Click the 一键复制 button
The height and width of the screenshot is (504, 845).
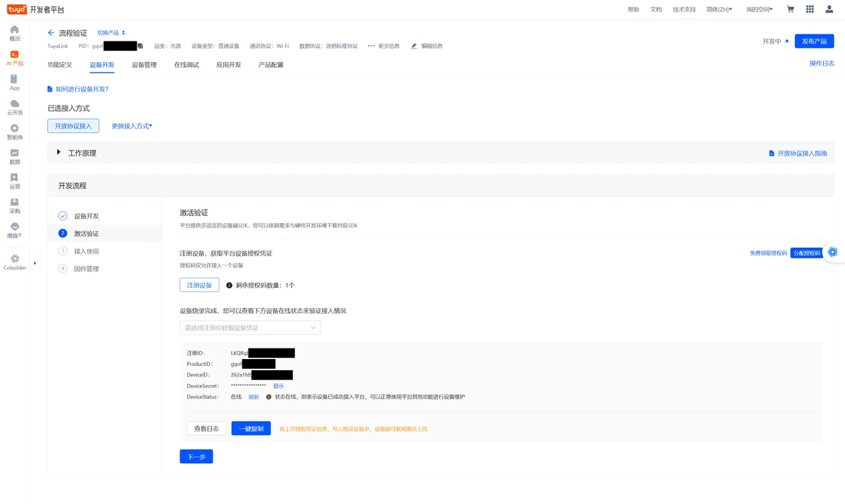coord(251,428)
